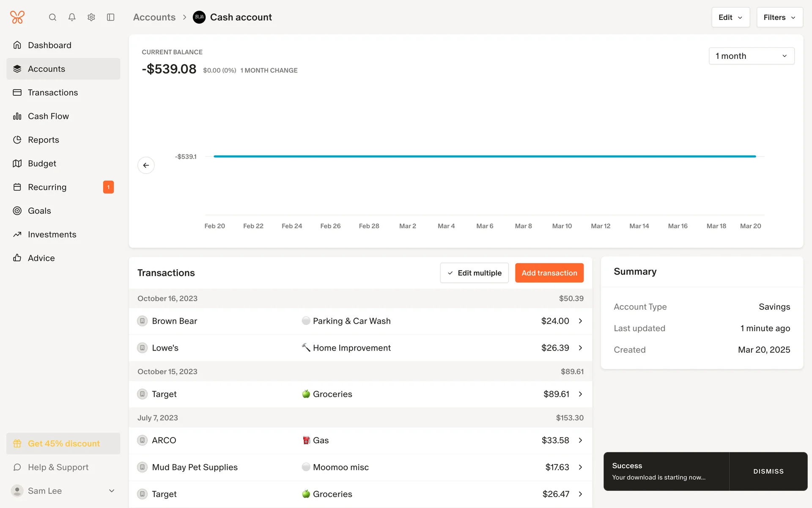This screenshot has height=508, width=812.
Task: Go to Cash Flow in sidebar
Action: click(48, 116)
